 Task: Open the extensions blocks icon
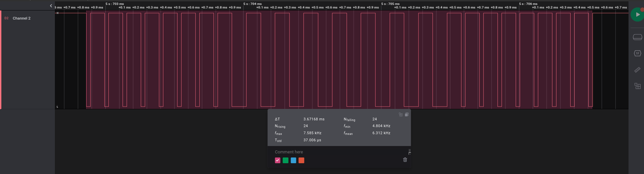637,86
